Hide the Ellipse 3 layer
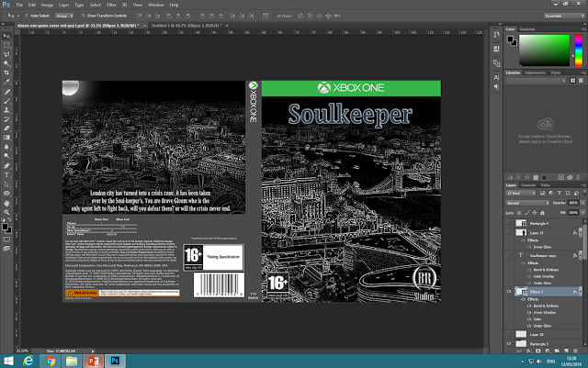Viewport: 588px width, 368px height. click(x=509, y=292)
